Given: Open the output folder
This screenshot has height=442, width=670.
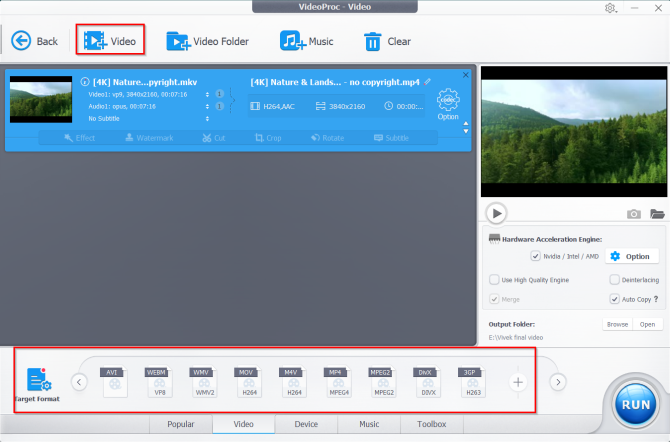Looking at the screenshot, I should (x=647, y=324).
